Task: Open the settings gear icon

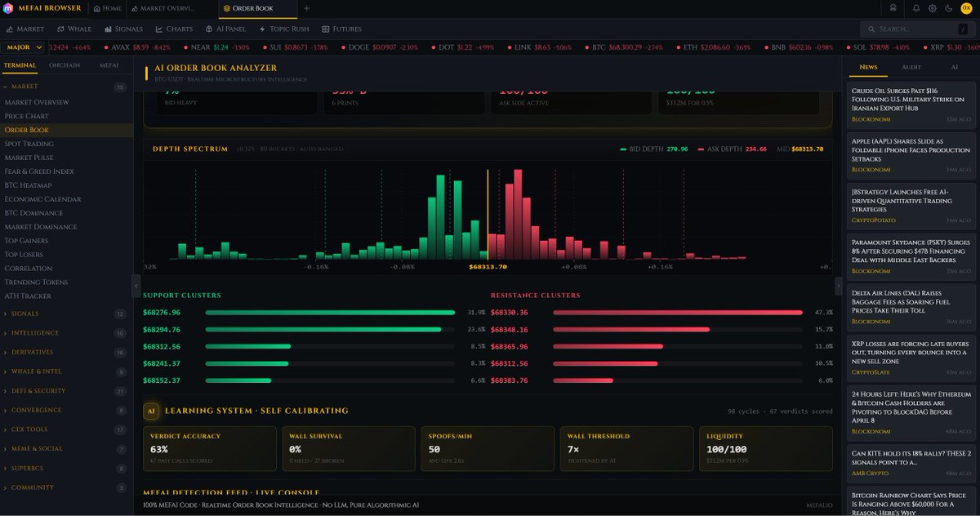Action: coord(933,8)
